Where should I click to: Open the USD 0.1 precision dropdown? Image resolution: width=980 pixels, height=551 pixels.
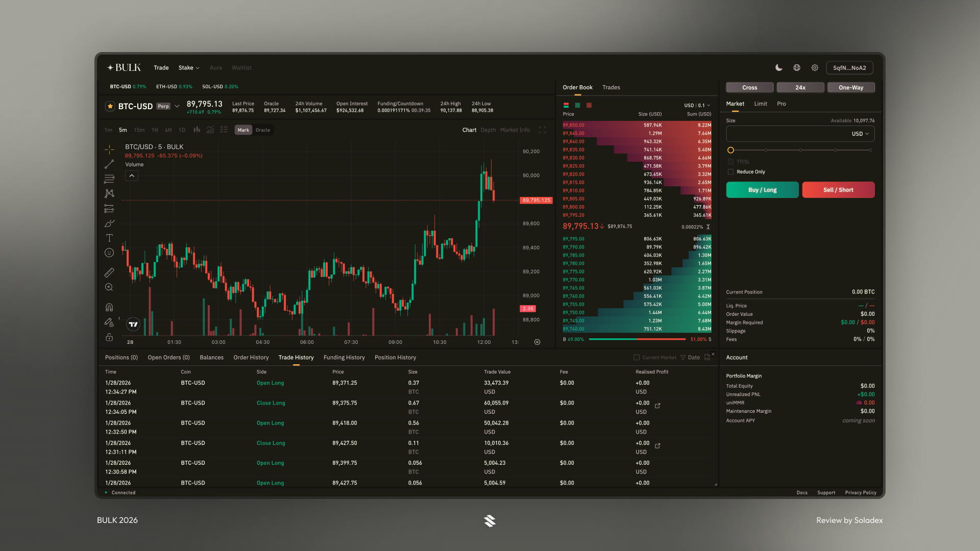696,105
